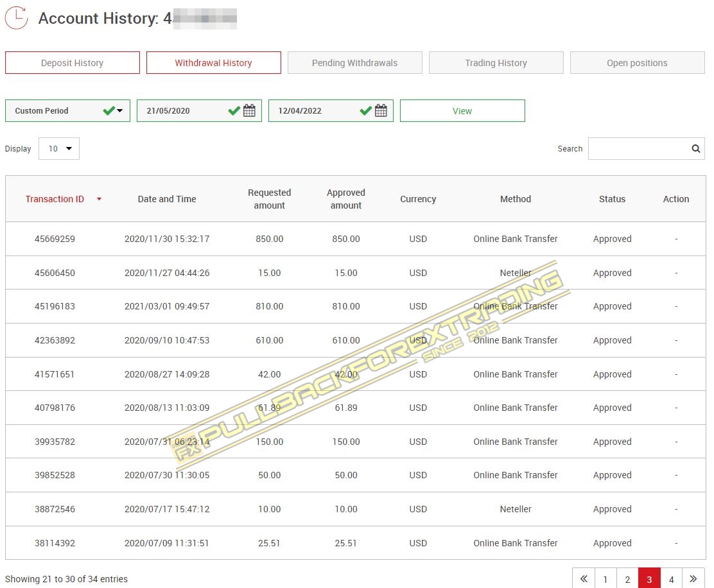Image resolution: width=714 pixels, height=588 pixels.
Task: Open the Open positions tab
Action: point(637,63)
